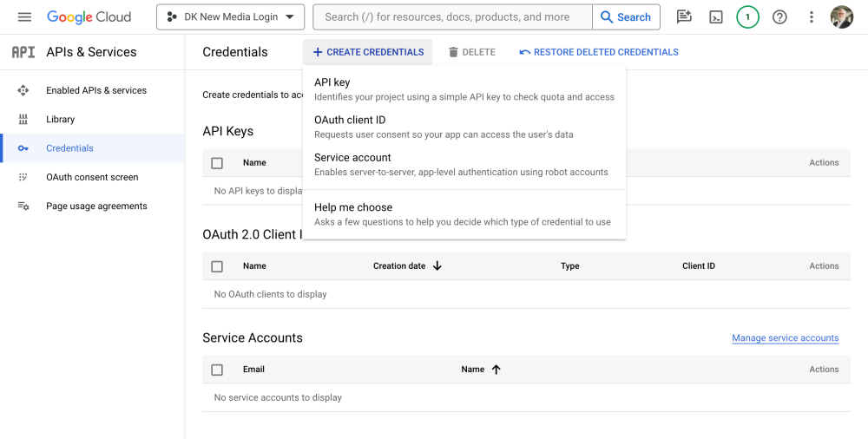Click the Credentials page title
This screenshot has width=868, height=439.
235,52
